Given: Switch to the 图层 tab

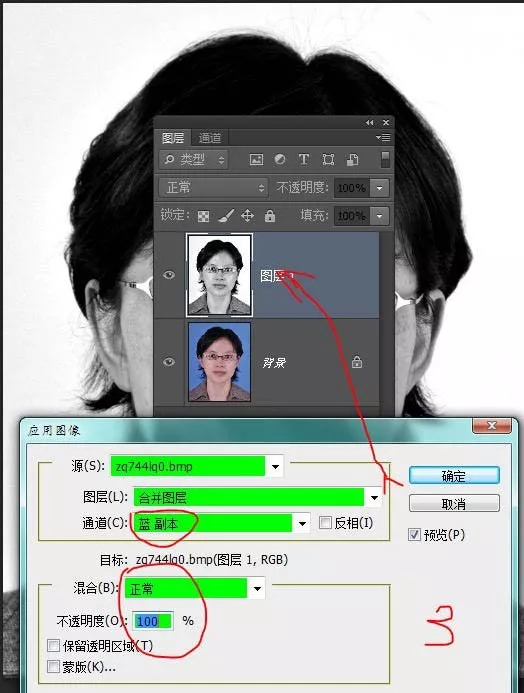Looking at the screenshot, I should [x=173, y=138].
